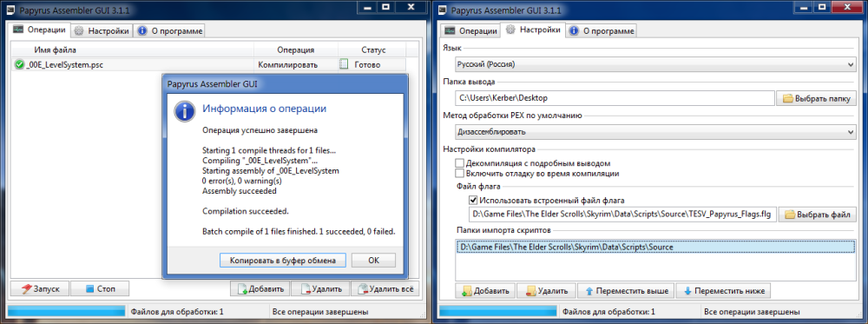868x324 pixels.
Task: Open Язык language dropdown
Action: coord(655,65)
